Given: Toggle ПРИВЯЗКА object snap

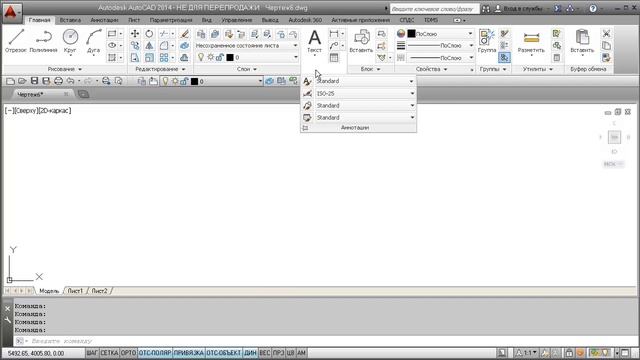Looking at the screenshot, I should pos(189,353).
